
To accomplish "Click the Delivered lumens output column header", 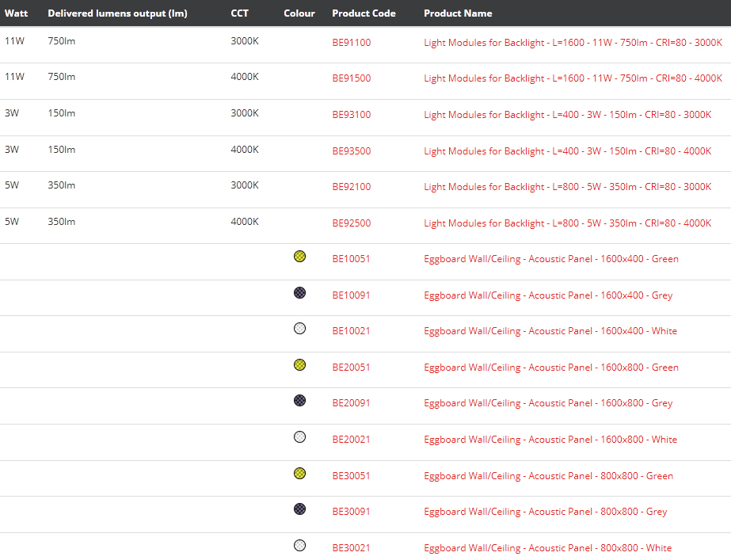I will 117,13.
